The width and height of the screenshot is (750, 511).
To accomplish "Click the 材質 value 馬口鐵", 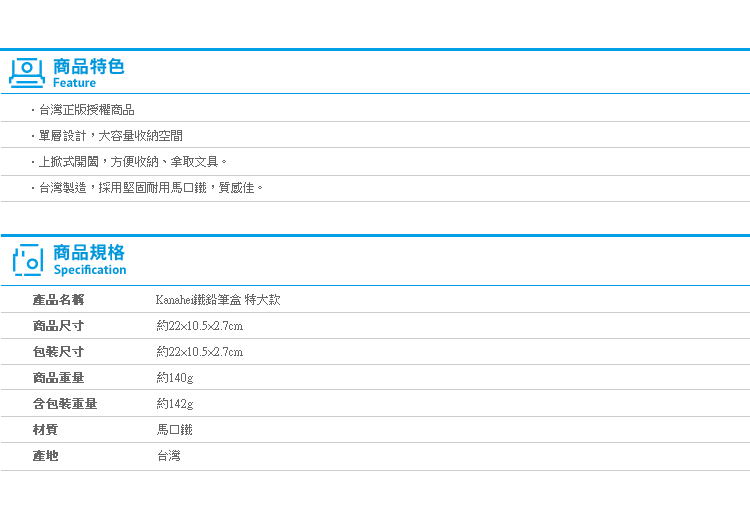I will (x=175, y=430).
